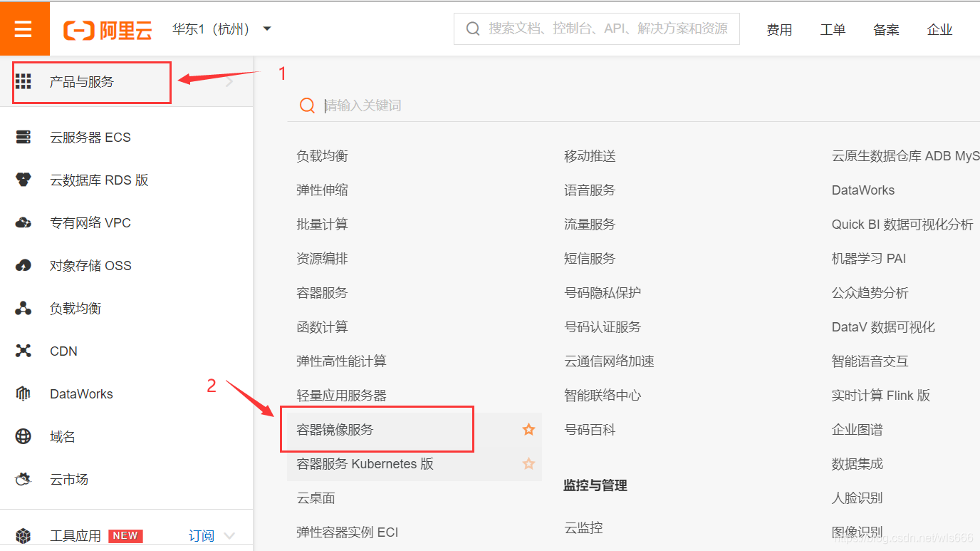Open 云数据库 RDS 版 from sidebar

(x=99, y=180)
